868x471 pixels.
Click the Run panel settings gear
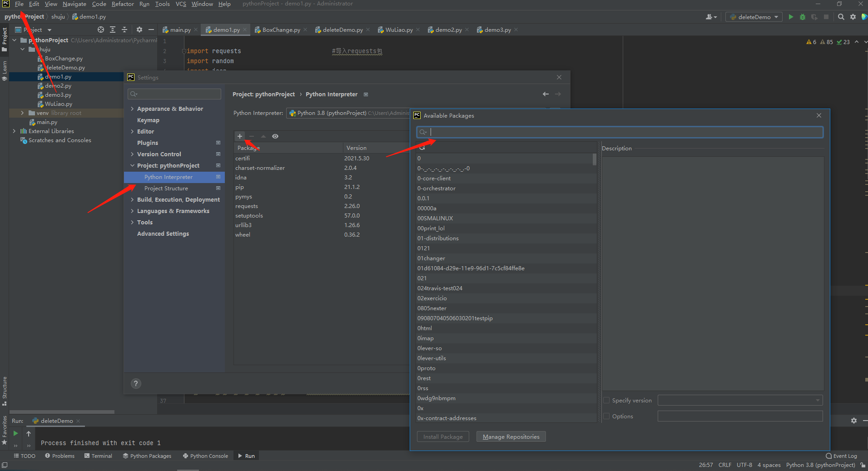tap(854, 421)
